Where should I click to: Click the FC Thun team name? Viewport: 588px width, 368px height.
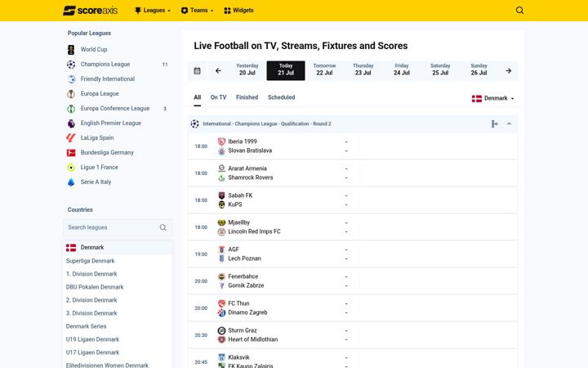(x=238, y=303)
